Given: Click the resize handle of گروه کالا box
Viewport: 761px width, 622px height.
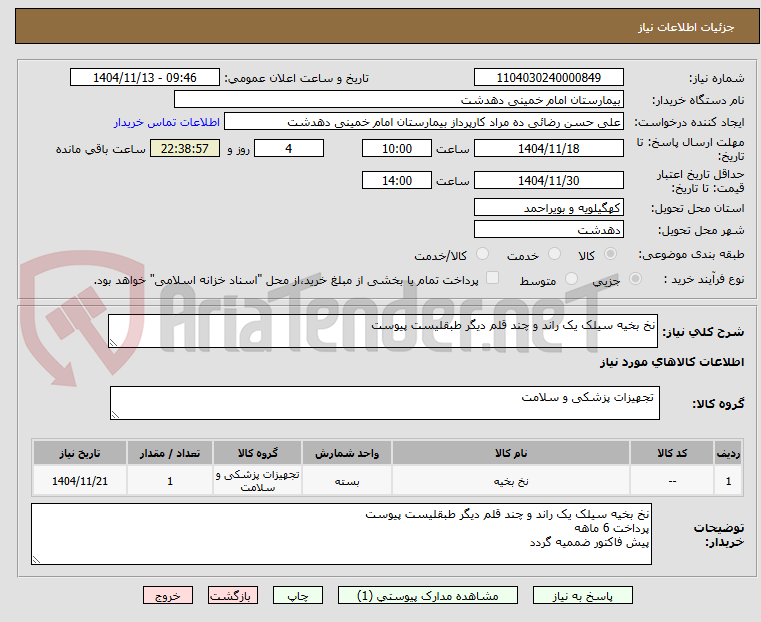Looking at the screenshot, I should pos(116,414).
